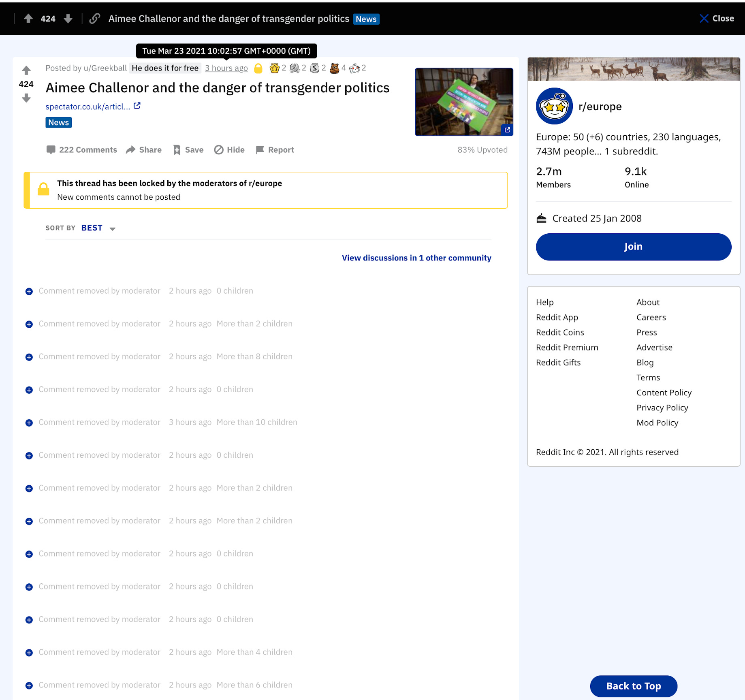
Task: Click the link chain icon in header
Action: tap(95, 19)
